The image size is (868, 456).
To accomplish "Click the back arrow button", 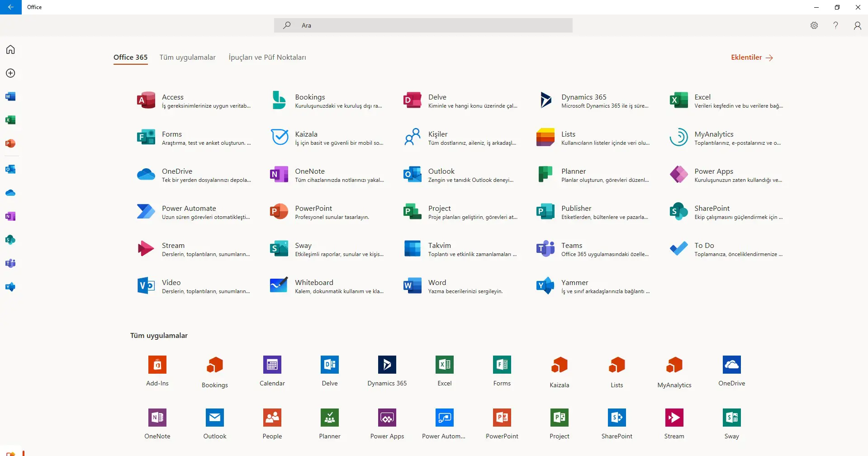I will coord(11,7).
